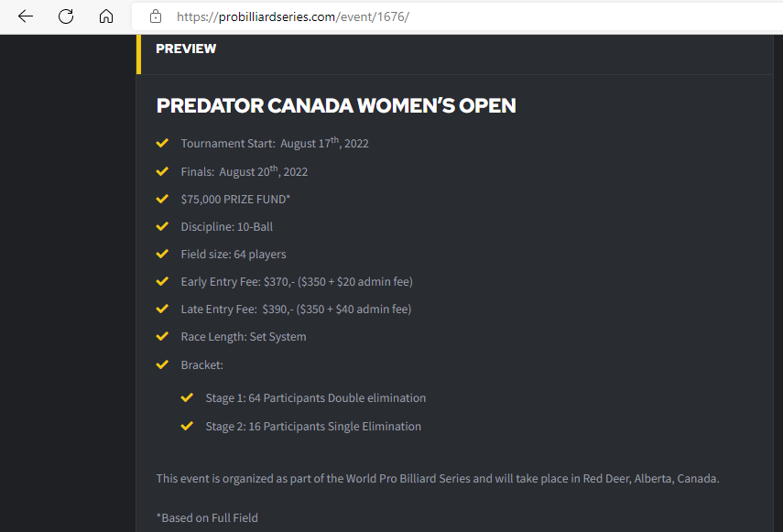This screenshot has height=532, width=783.
Task: Click the checkmark beside Bracket
Action: click(x=162, y=364)
